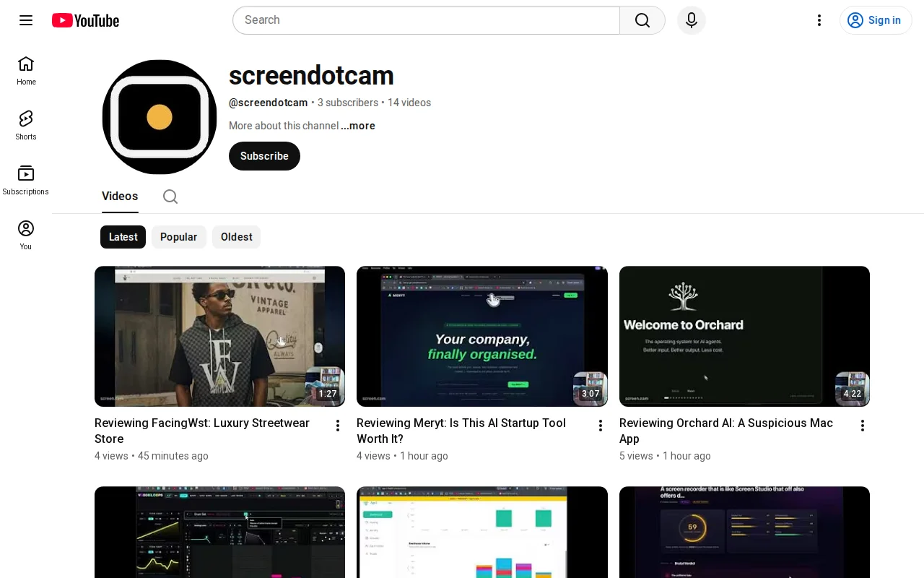This screenshot has width=924, height=578.
Task: Click the '5 views • 1 hour ago' text
Action: coord(665,456)
